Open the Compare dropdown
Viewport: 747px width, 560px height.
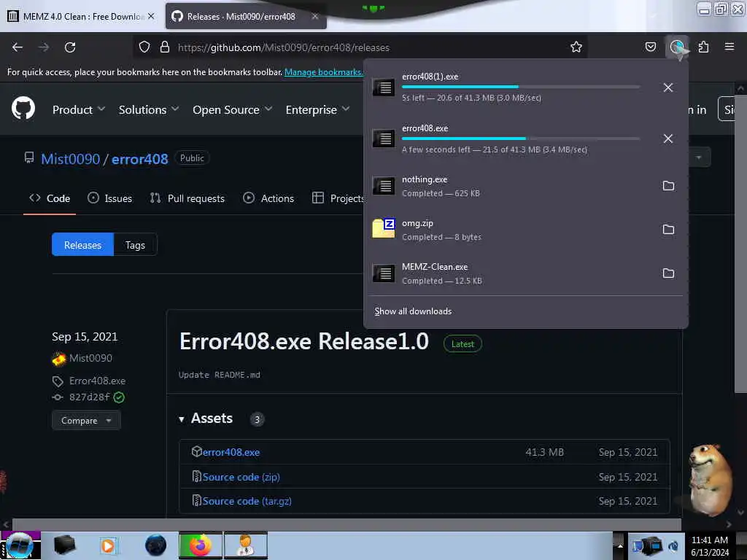click(86, 421)
